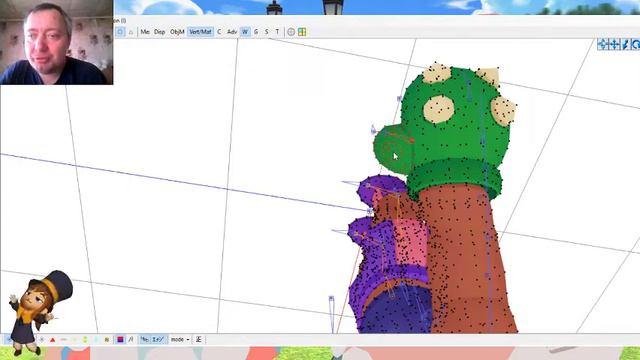Click the rotate view icon at top right
This screenshot has width=640, height=360.
(x=636, y=44)
